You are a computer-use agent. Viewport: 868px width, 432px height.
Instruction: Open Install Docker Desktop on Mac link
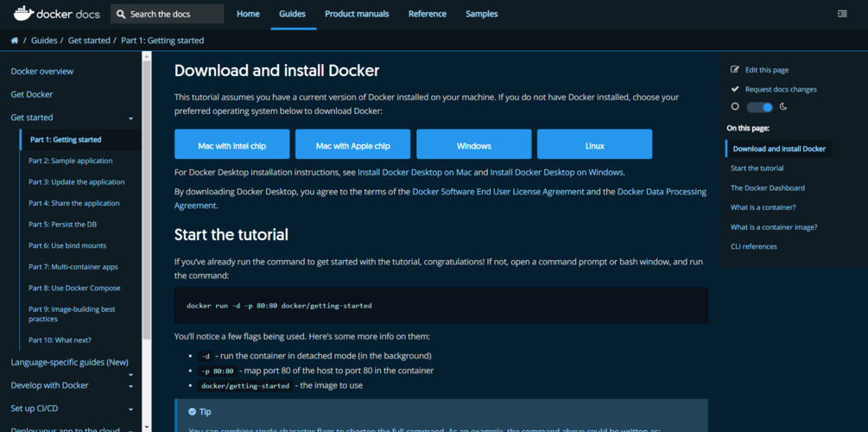click(415, 172)
